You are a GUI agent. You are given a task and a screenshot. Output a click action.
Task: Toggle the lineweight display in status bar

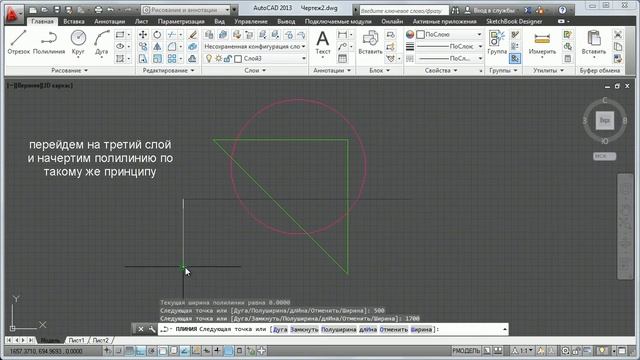218,351
